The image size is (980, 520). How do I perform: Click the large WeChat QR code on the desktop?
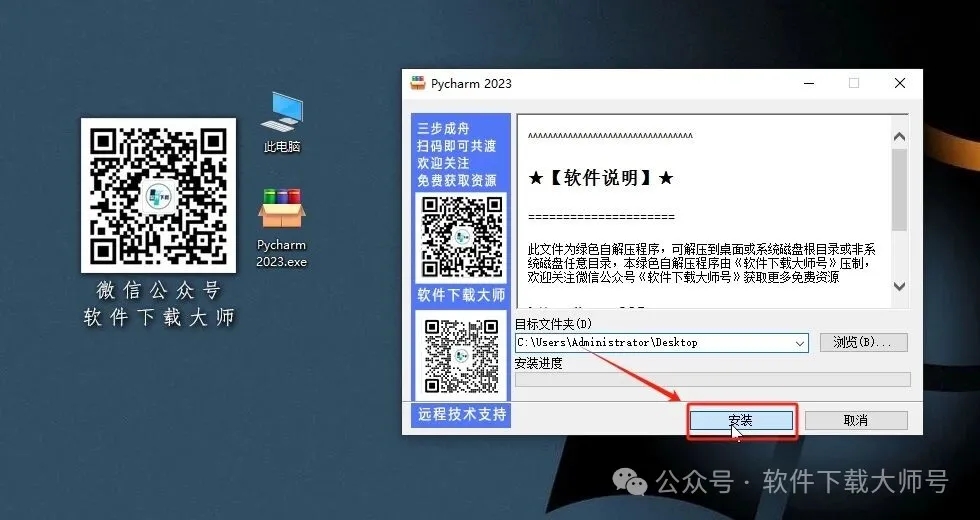pyautogui.click(x=158, y=196)
